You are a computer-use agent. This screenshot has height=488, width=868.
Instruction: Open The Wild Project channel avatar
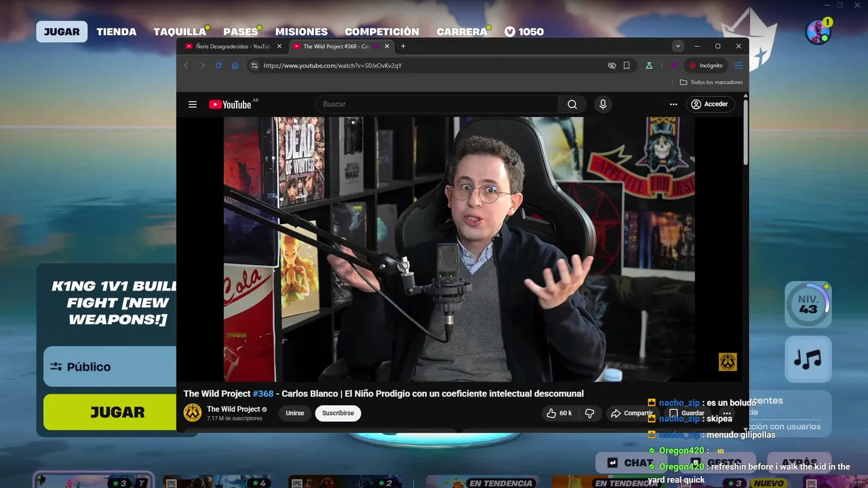[x=193, y=413]
